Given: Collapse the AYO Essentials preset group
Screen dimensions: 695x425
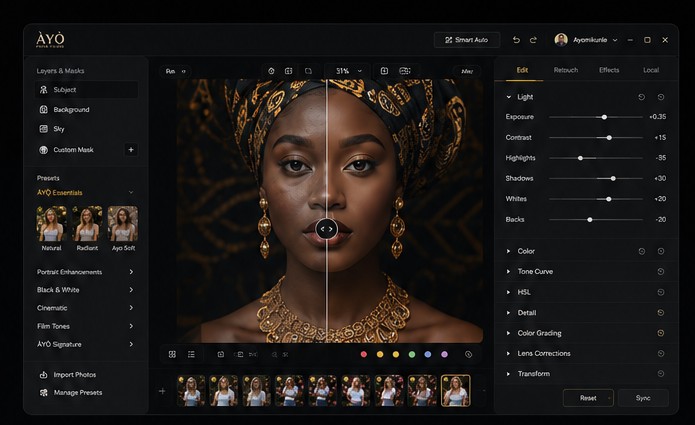Looking at the screenshot, I should (x=131, y=192).
